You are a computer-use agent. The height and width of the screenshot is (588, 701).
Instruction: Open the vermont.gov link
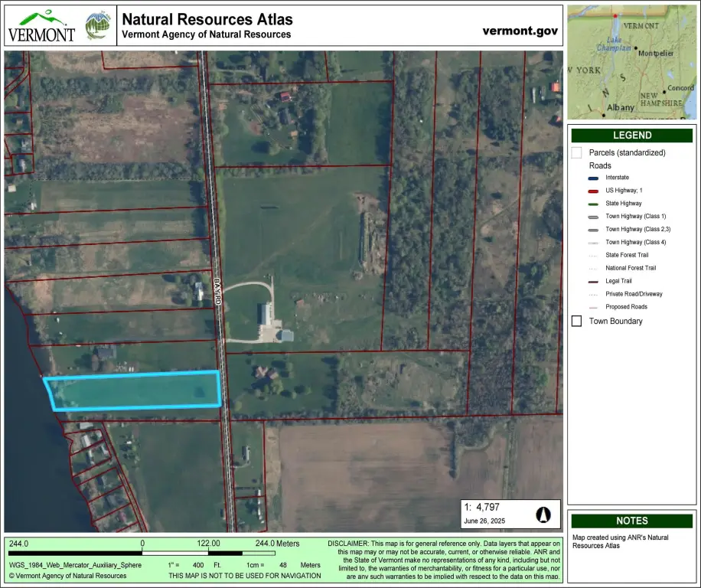pos(520,31)
